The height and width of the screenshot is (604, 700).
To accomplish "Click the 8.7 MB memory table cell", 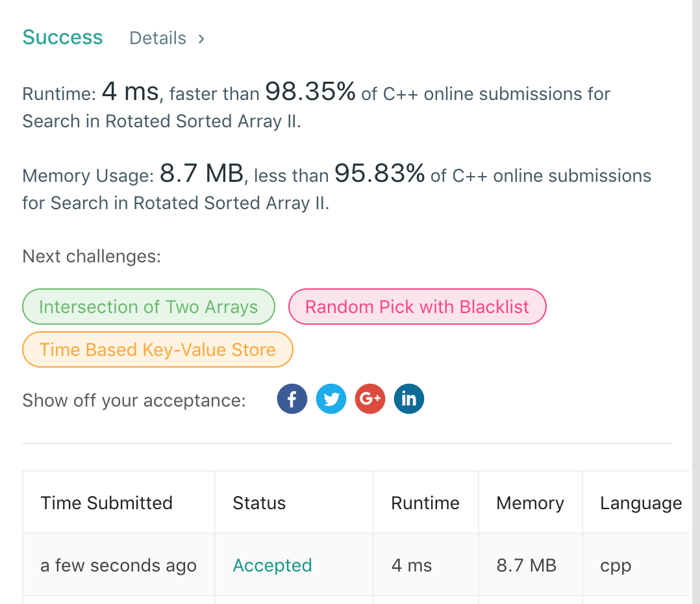I will [x=527, y=566].
